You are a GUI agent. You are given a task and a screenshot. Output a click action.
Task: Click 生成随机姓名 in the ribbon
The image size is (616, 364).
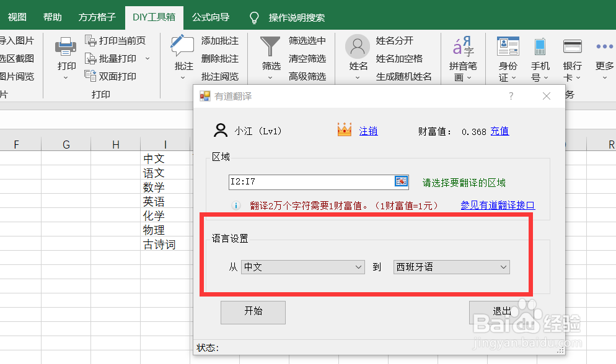click(x=403, y=77)
